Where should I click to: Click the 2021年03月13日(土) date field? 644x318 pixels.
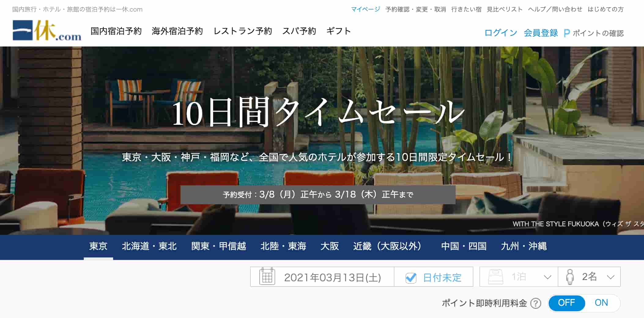click(322, 277)
